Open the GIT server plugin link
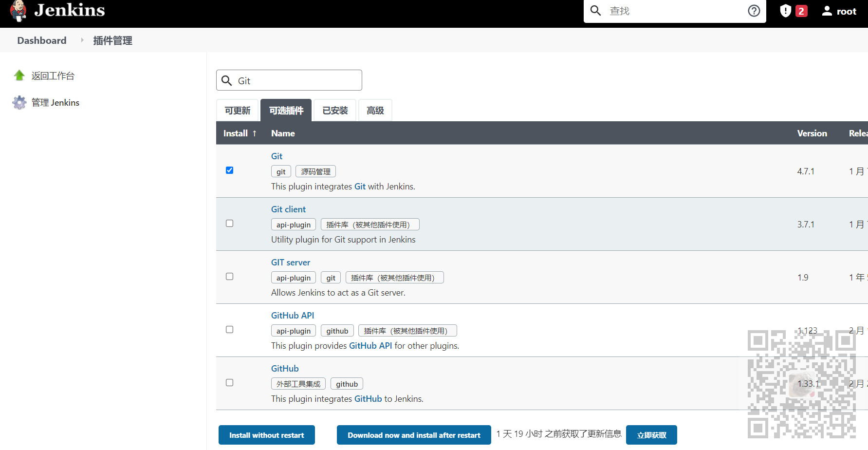This screenshot has height=450, width=868. (290, 262)
